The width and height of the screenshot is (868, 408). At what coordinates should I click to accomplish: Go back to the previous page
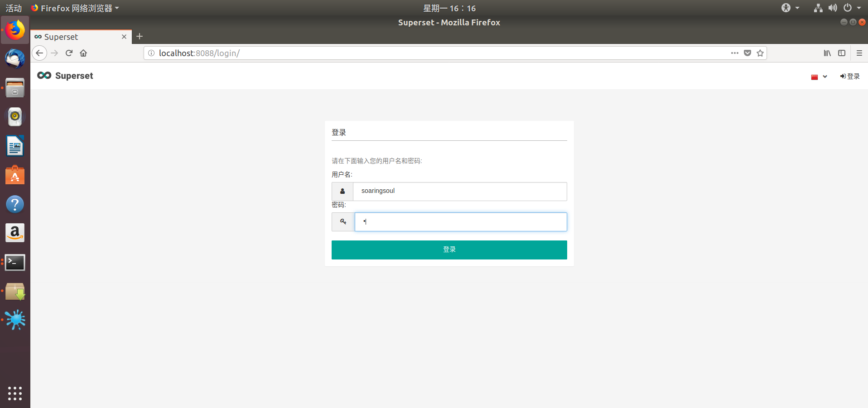[x=39, y=53]
